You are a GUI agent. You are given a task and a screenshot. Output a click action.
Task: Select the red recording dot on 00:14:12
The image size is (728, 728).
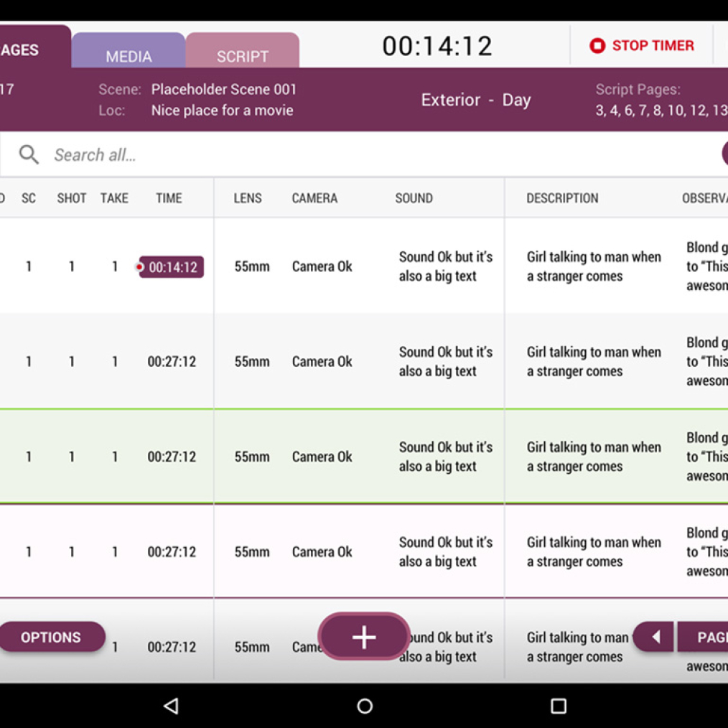pos(140,267)
